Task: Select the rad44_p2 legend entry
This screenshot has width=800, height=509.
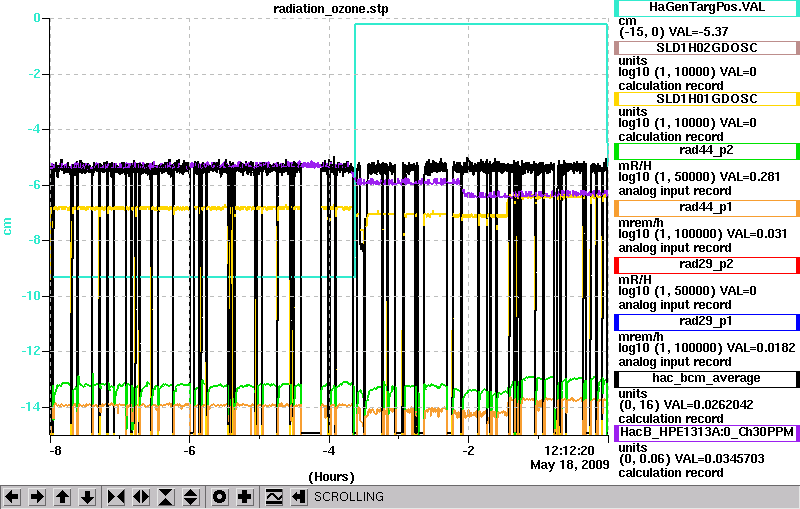Action: click(x=707, y=150)
